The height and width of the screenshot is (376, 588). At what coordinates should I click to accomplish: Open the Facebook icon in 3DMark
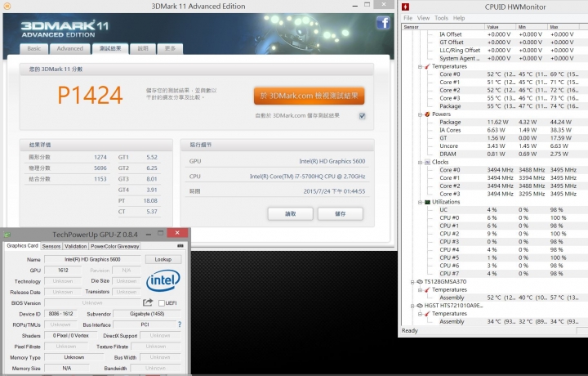click(383, 23)
